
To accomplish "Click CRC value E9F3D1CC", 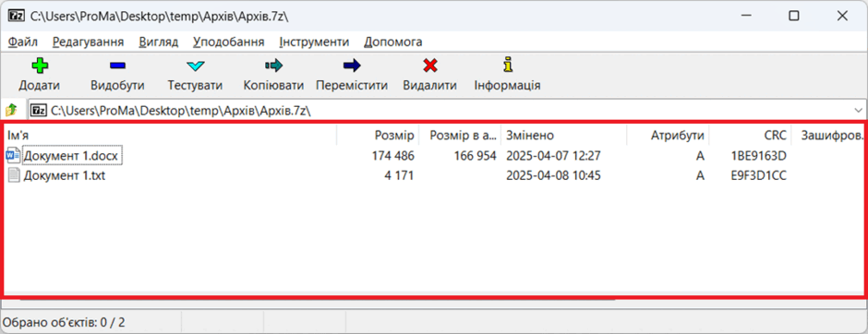I will [x=759, y=176].
